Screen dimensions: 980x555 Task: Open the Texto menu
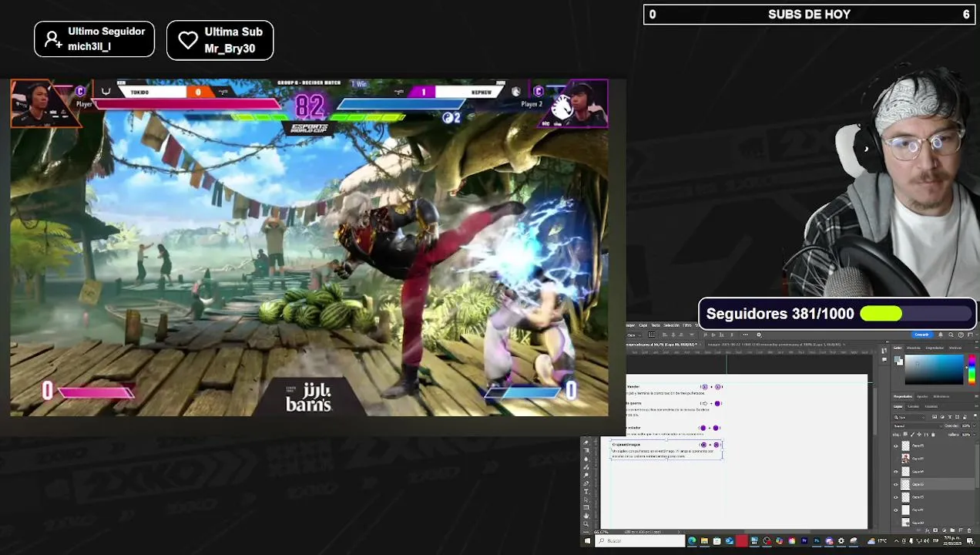pyautogui.click(x=656, y=325)
